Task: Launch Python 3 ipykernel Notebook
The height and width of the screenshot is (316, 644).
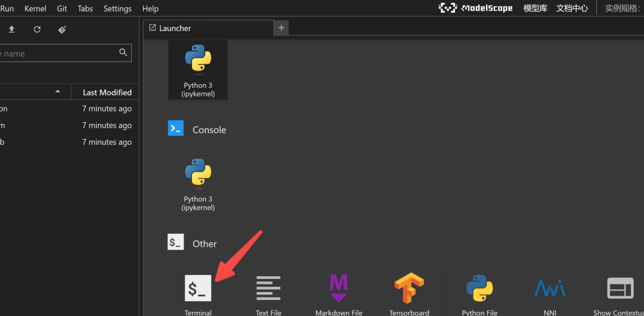Action: (x=198, y=70)
